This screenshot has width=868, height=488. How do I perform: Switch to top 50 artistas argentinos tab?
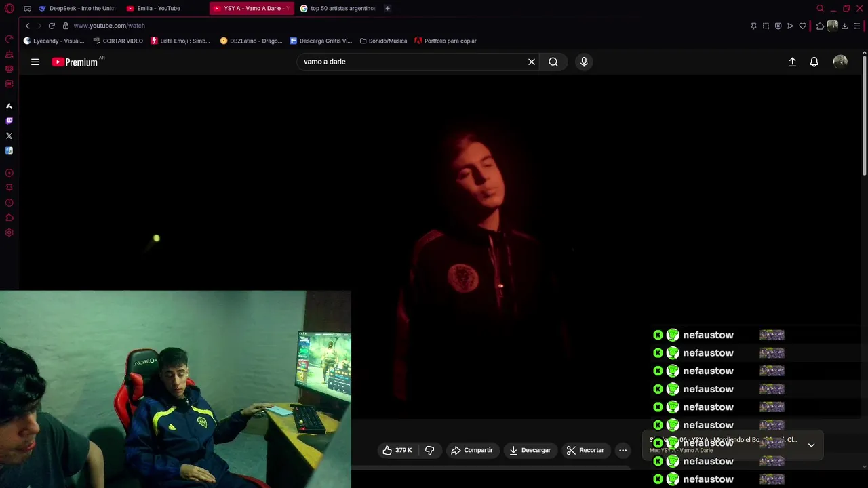(x=338, y=8)
